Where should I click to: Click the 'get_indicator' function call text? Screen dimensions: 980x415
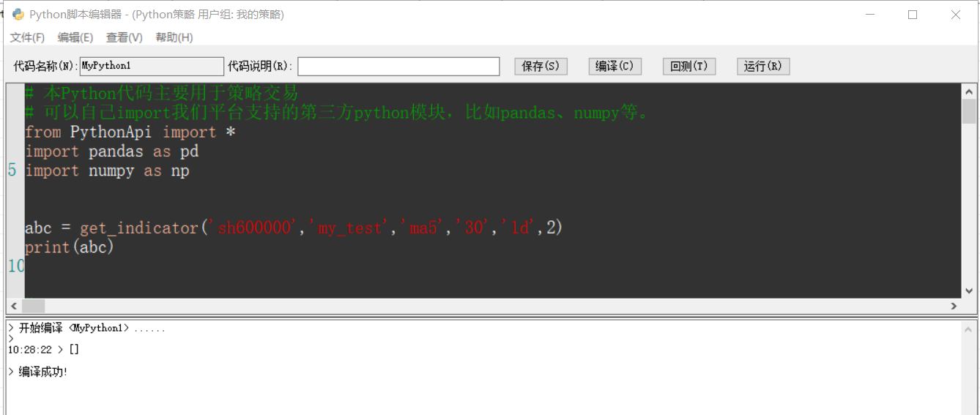click(139, 228)
